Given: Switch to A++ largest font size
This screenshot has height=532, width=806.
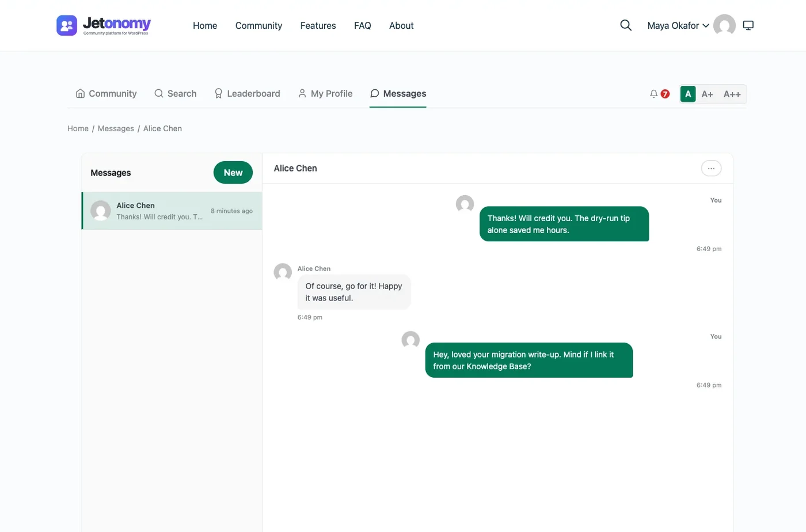Looking at the screenshot, I should pos(732,94).
